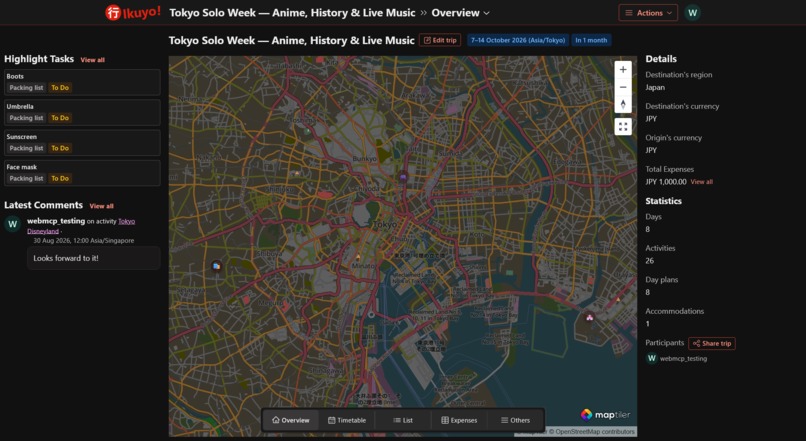
Task: Click the Tokyo Disneyland map marker
Action: click(590, 318)
